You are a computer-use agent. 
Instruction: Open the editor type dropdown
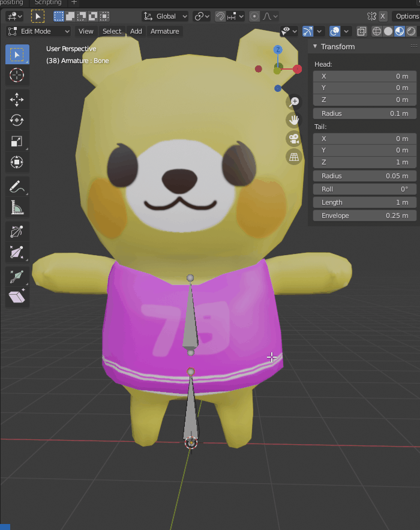15,16
